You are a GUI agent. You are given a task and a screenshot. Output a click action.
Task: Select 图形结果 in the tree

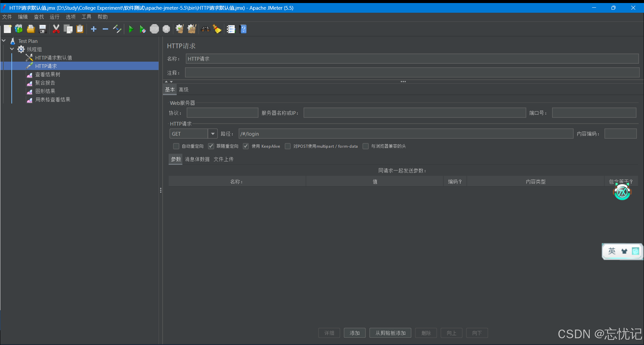pos(45,91)
